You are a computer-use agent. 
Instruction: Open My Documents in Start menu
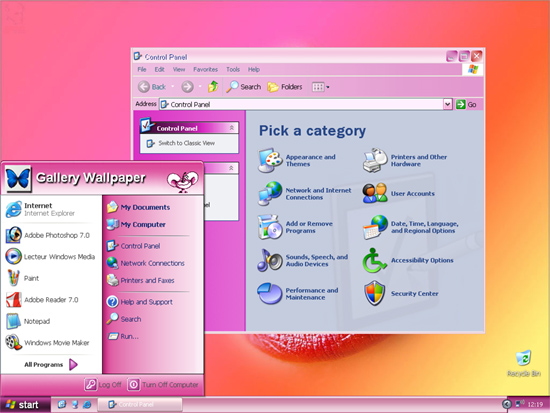pos(139,207)
